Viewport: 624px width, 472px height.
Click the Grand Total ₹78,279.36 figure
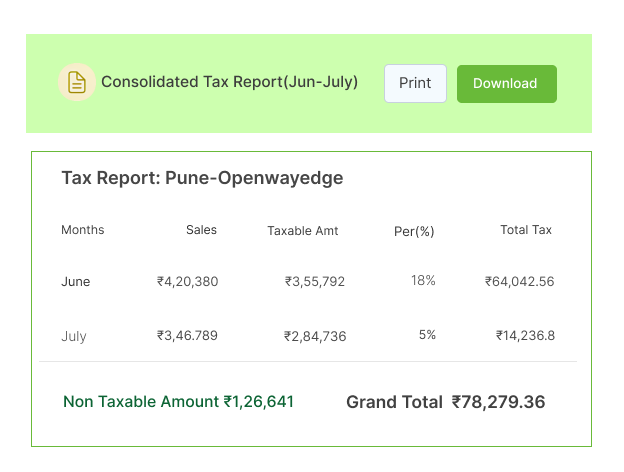click(446, 402)
